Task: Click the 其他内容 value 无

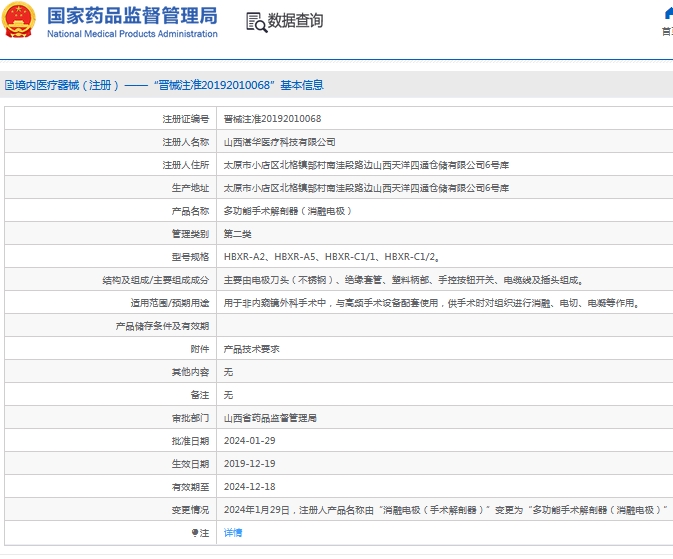Action: (228, 372)
